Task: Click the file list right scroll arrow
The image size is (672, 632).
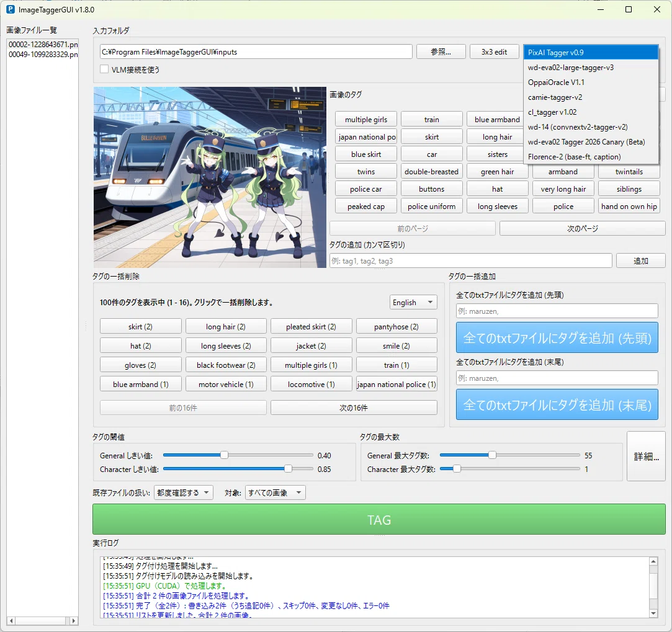Action: (74, 620)
